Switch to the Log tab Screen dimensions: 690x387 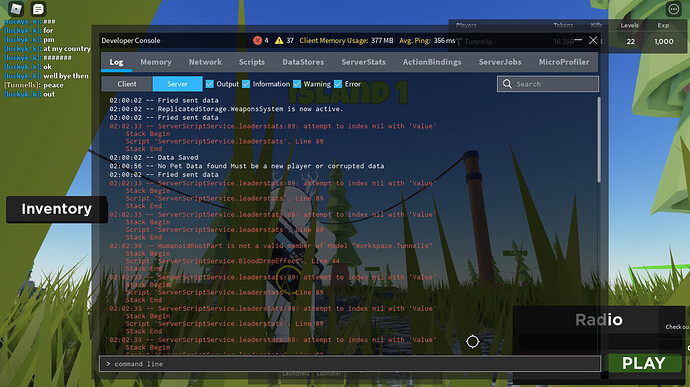pos(116,62)
